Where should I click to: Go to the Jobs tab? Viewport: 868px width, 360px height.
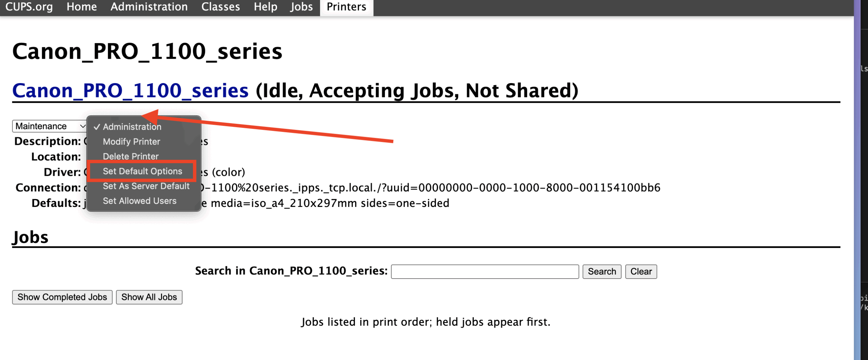(x=301, y=7)
